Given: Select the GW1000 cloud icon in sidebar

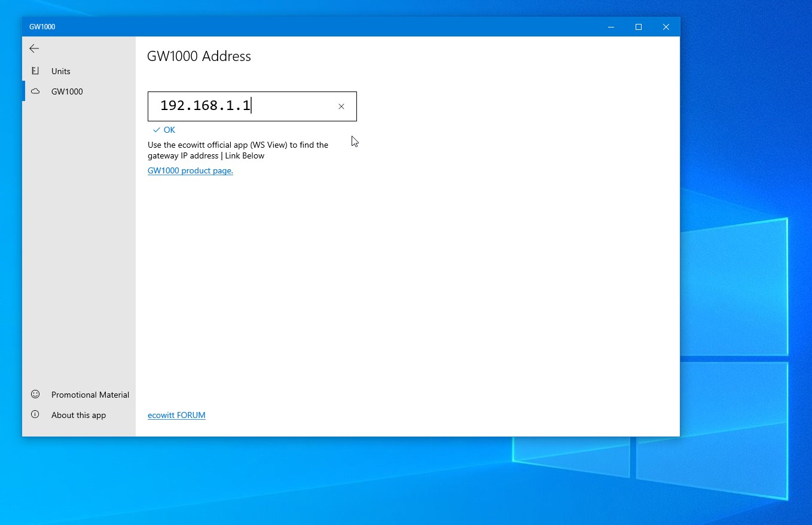Looking at the screenshot, I should point(35,91).
